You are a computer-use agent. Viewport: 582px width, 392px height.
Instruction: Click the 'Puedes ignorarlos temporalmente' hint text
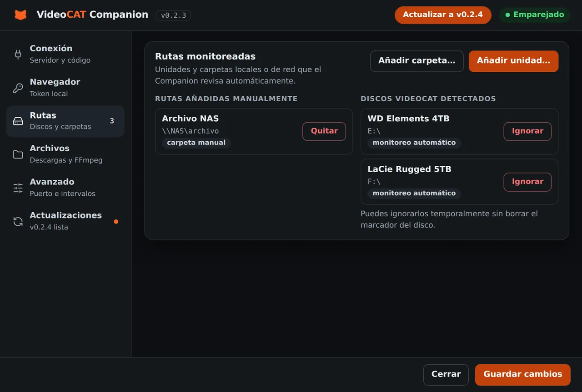point(449,219)
